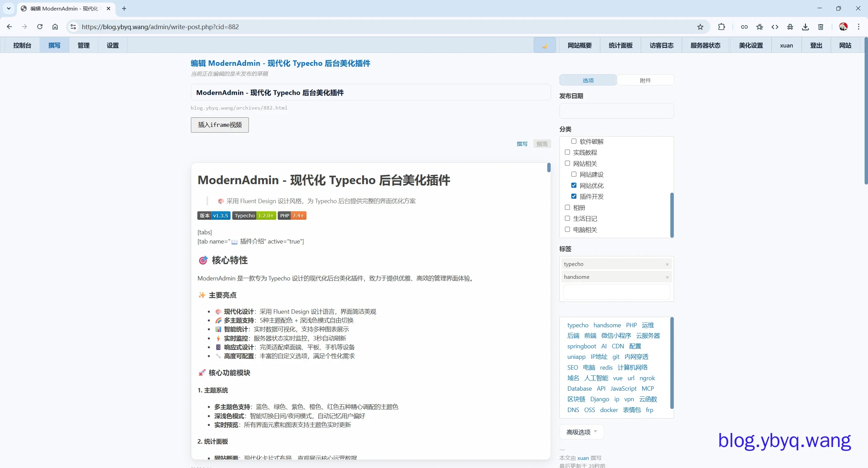Click the browser address bar URL
Viewport: 868px width, 468px height.
coord(160,27)
